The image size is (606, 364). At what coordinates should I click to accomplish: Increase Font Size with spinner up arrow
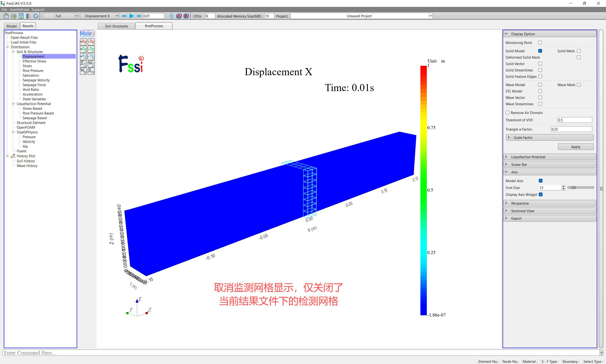click(563, 186)
